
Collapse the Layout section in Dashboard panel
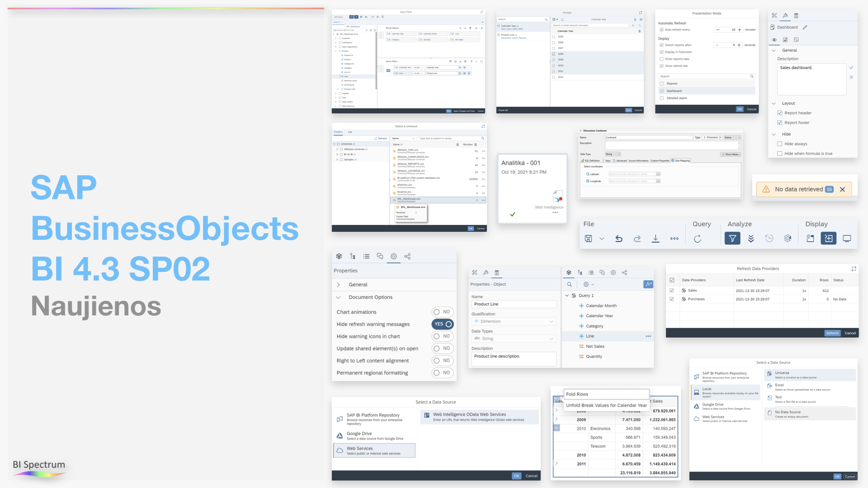tap(774, 103)
